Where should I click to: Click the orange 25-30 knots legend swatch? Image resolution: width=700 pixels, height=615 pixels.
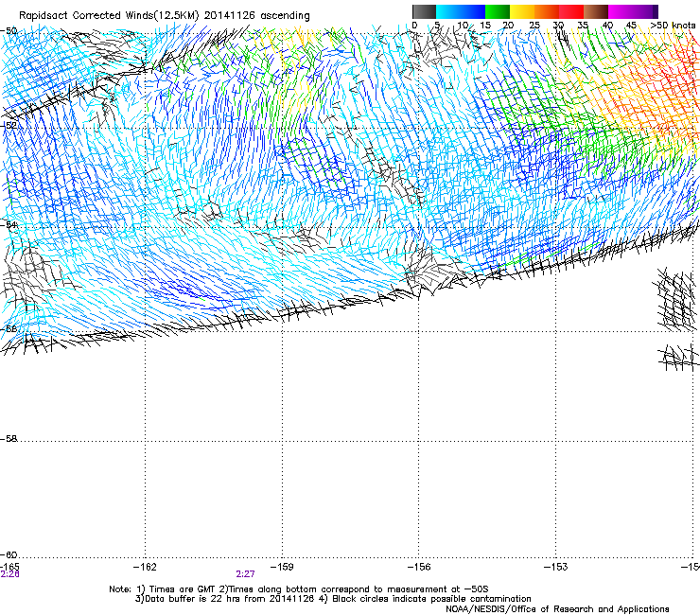click(x=547, y=11)
